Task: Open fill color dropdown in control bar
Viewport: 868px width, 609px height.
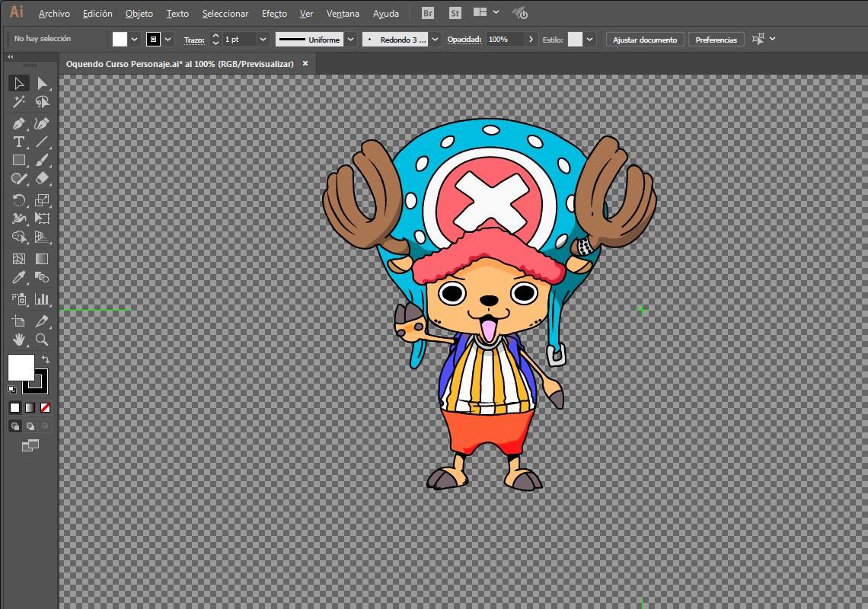Action: 134,40
